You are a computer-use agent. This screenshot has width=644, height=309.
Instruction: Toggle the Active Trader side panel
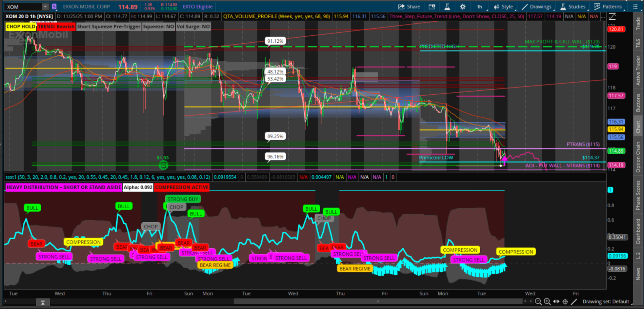point(638,71)
